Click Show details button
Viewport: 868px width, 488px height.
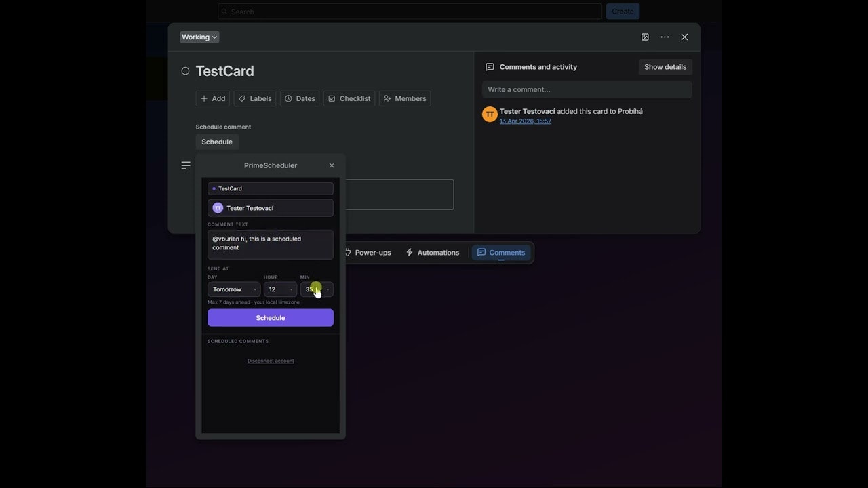pyautogui.click(x=665, y=67)
